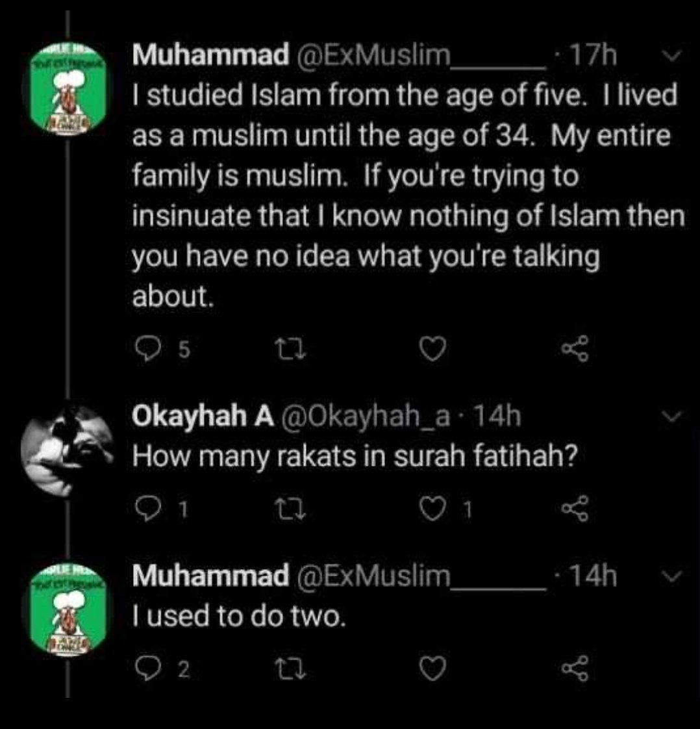The height and width of the screenshot is (729, 700).
Task: Share 'I used to do two' tweet
Action: tap(575, 668)
